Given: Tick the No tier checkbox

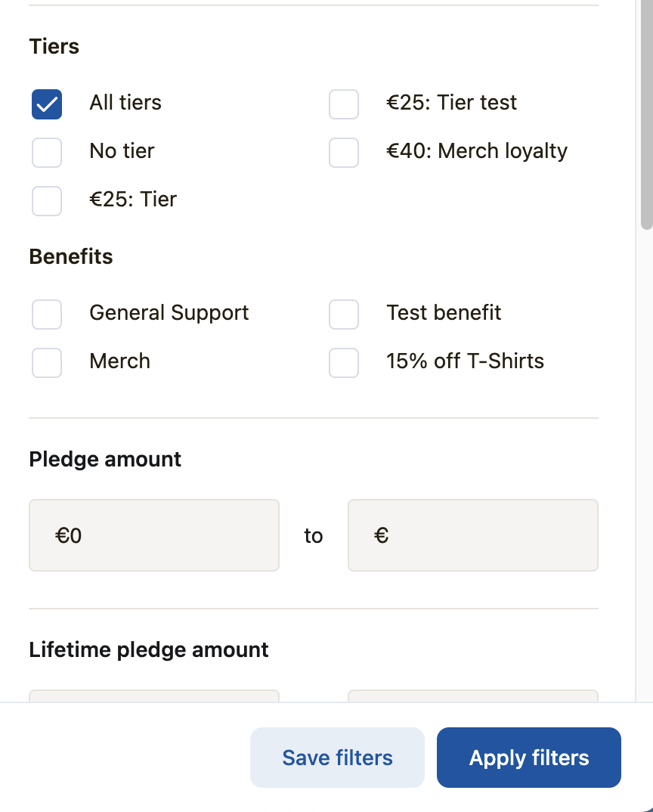Looking at the screenshot, I should coord(47,153).
